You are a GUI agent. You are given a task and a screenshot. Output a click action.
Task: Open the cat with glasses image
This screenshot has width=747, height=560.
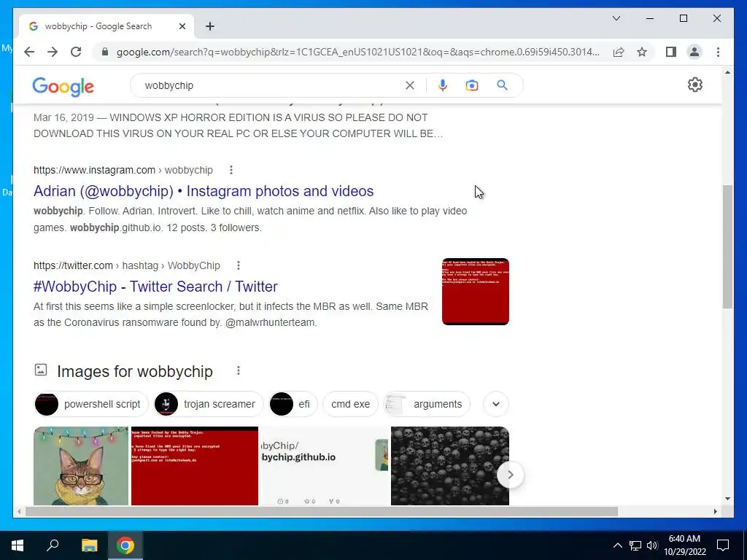(81, 466)
